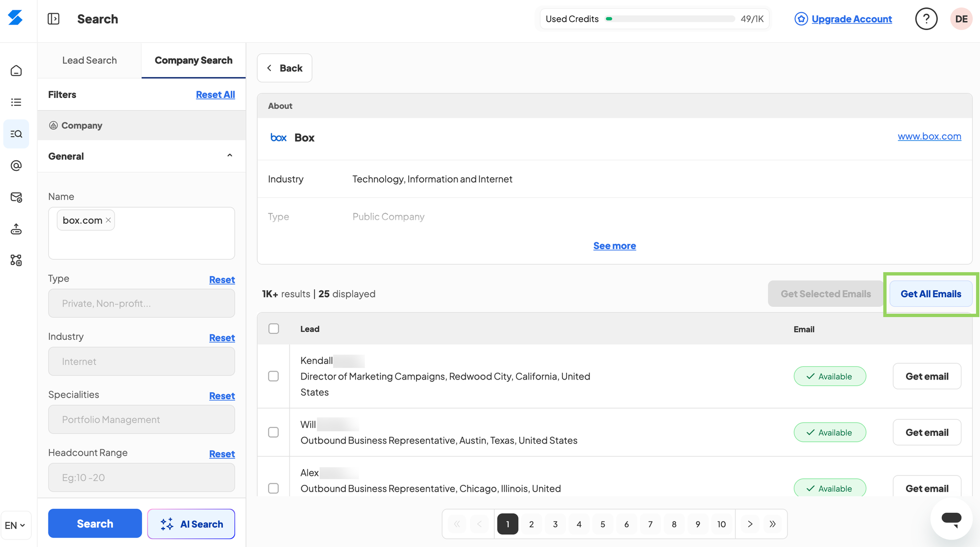Click the Name filter input box
The image size is (980, 547).
(142, 233)
